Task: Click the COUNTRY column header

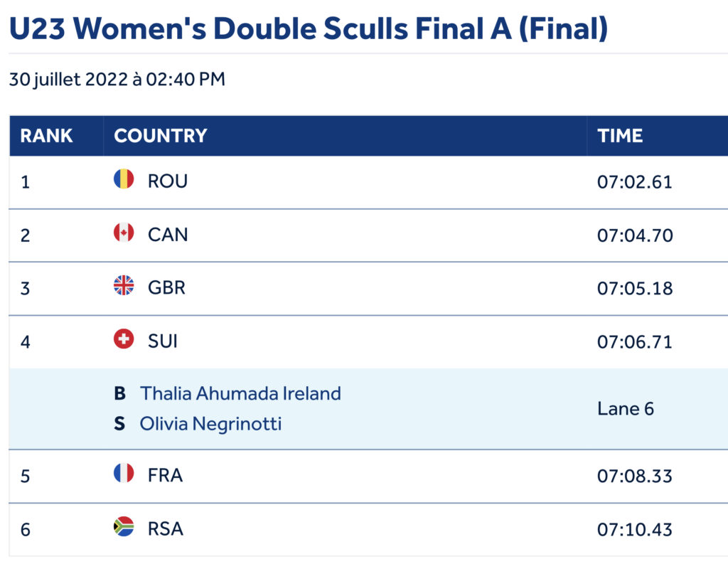Action: click(161, 136)
